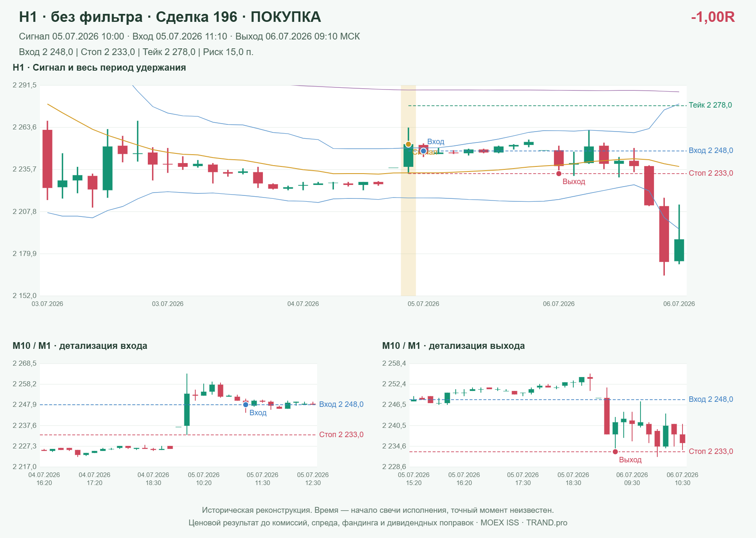Click x-axis label '05.07.2026 10:20' in entry chart
756x538 pixels.
coord(204,479)
